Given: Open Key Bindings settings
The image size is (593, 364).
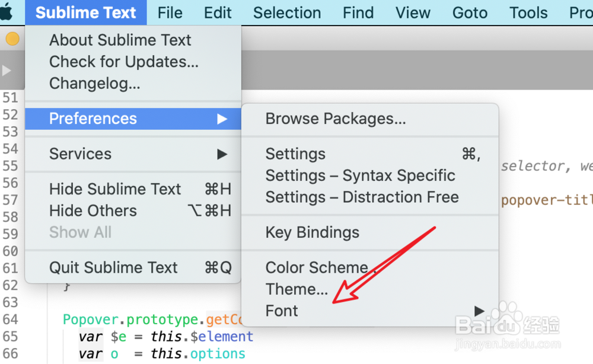Looking at the screenshot, I should coord(311,232).
